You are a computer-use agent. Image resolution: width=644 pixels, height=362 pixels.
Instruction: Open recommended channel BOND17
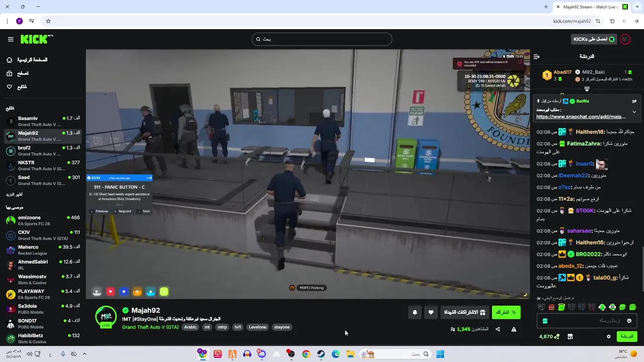point(43,323)
